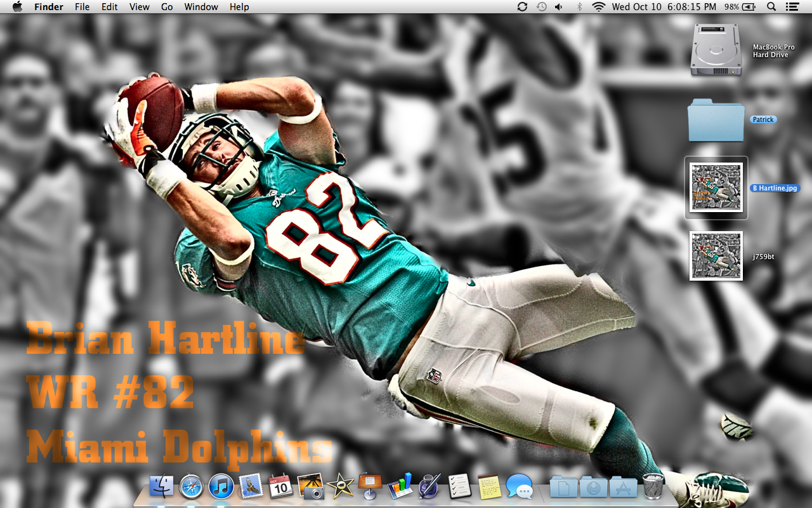Open Notes from the Dock
812x508 pixels.
[x=489, y=486]
